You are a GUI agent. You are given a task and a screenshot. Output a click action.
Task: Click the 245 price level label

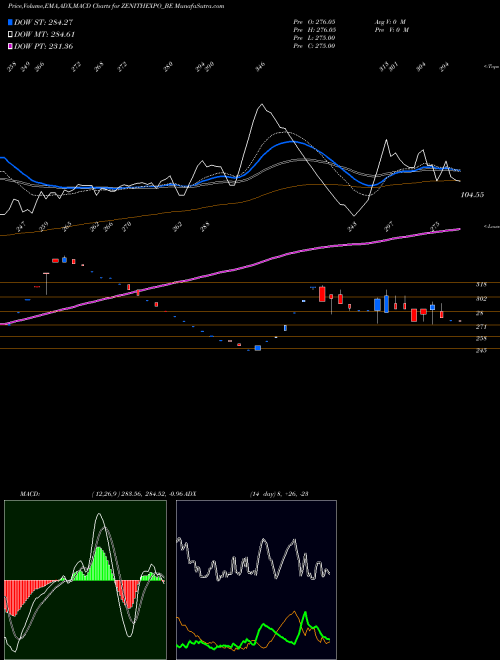click(x=481, y=350)
